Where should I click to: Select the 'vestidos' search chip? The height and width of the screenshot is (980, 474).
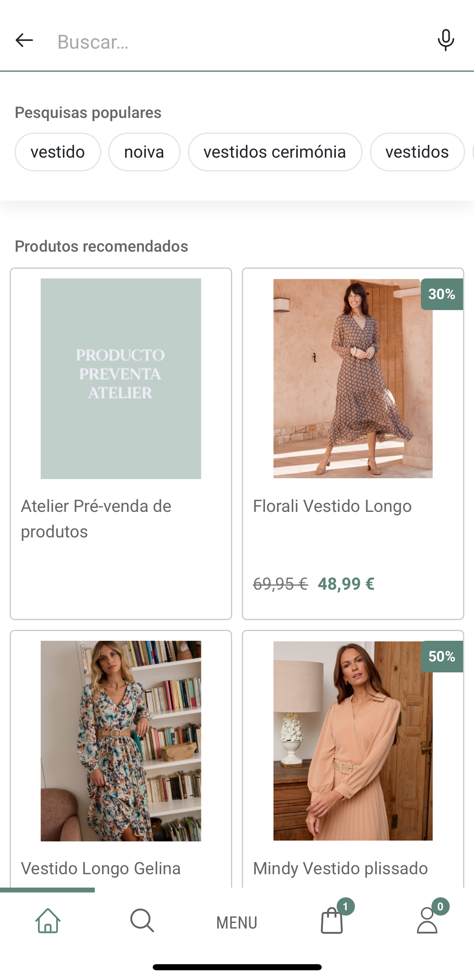pyautogui.click(x=417, y=152)
